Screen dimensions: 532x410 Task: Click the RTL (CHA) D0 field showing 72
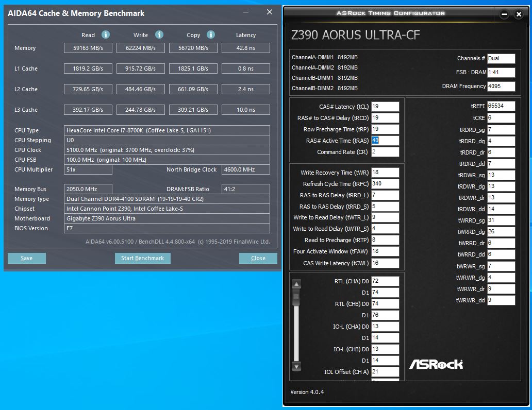point(385,281)
